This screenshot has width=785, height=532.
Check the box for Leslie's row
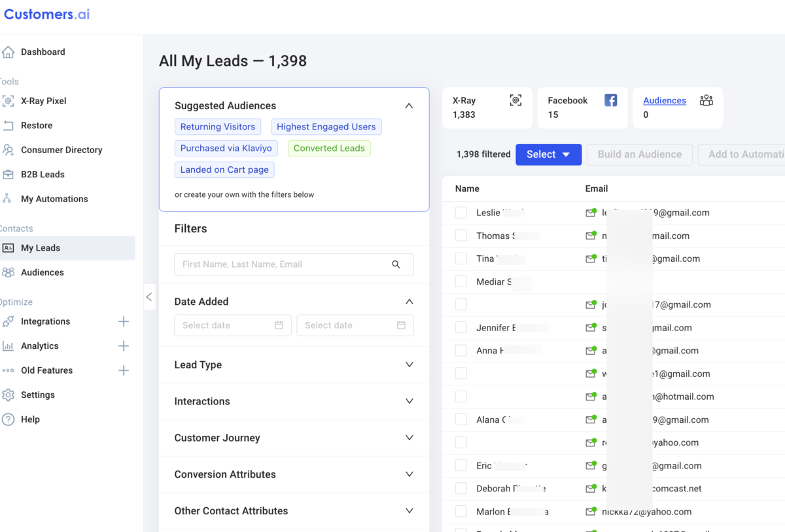point(461,213)
